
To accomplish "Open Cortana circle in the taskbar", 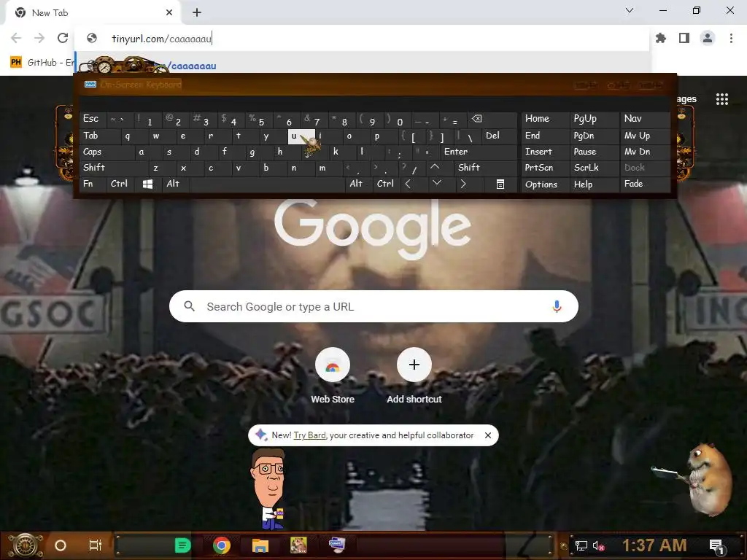I will point(61,545).
